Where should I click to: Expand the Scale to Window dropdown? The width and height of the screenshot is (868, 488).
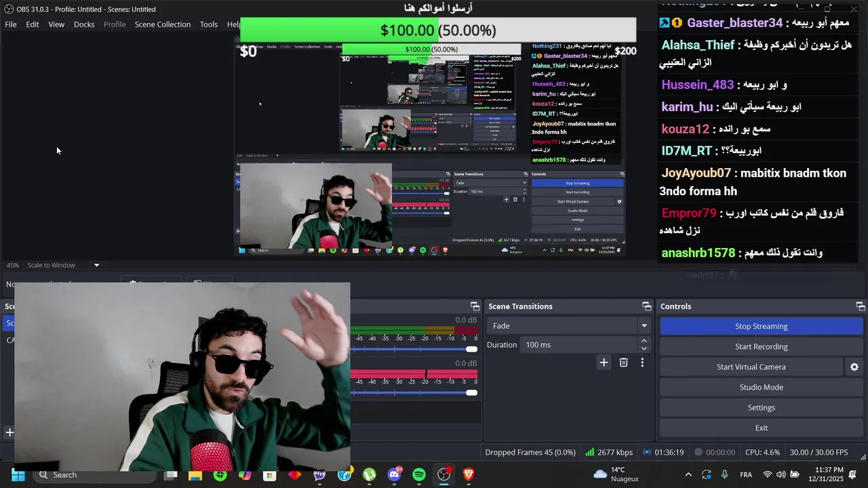pos(96,265)
